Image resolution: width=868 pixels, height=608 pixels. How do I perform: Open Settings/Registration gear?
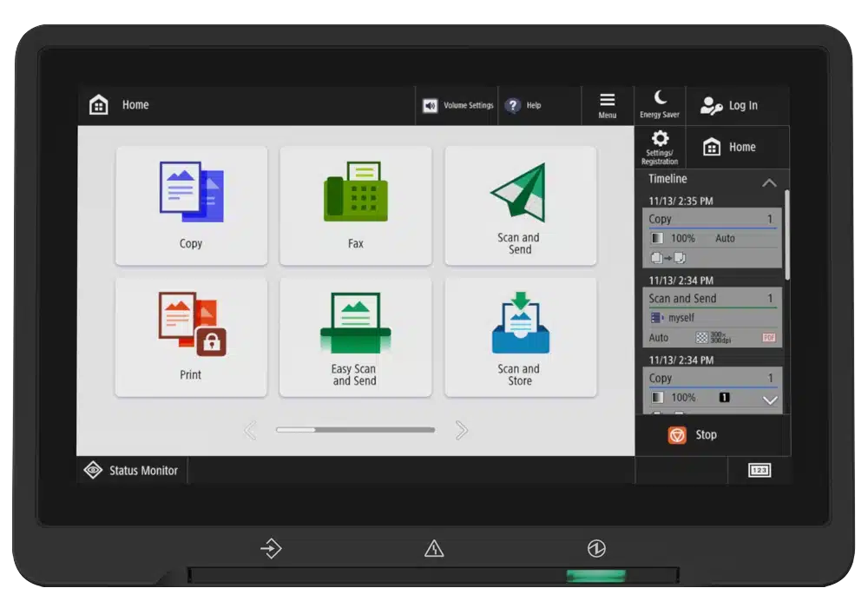[x=660, y=148]
